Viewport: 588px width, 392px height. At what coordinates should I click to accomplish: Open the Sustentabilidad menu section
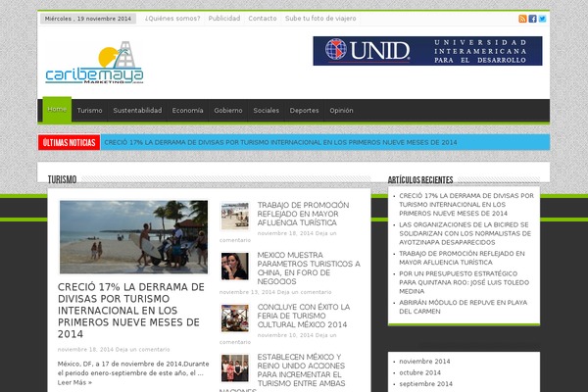137,111
